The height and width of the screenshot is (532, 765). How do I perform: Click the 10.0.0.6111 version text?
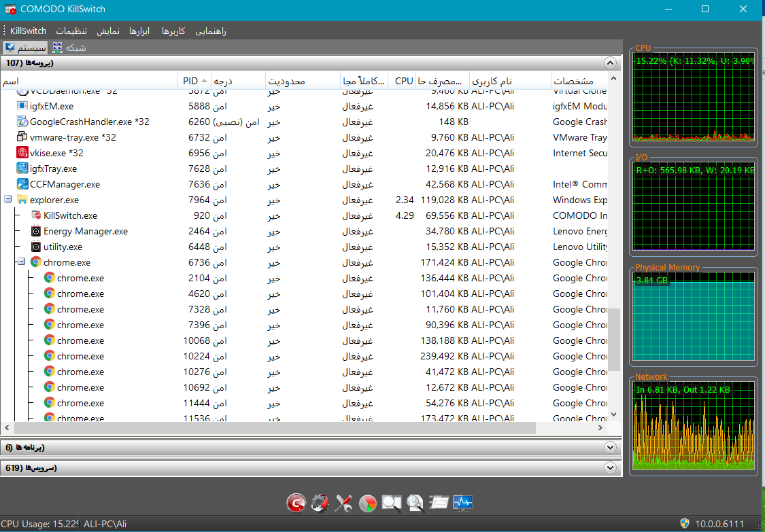pos(719,525)
